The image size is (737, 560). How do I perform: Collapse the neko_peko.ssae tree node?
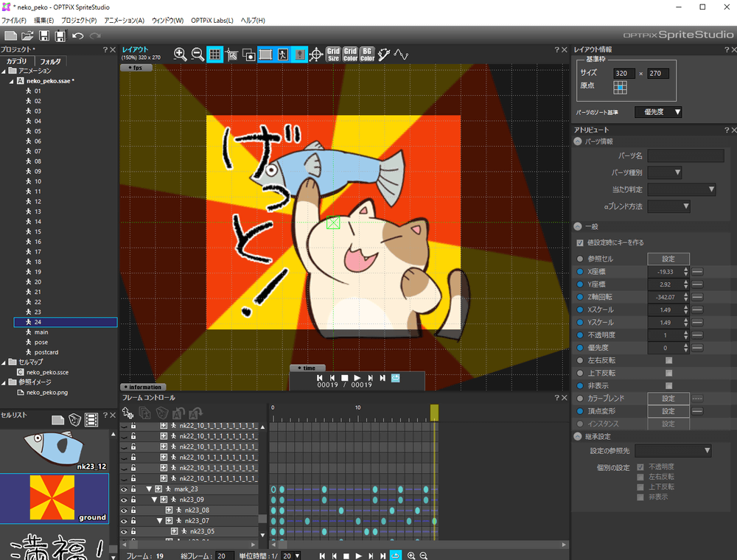(x=11, y=81)
